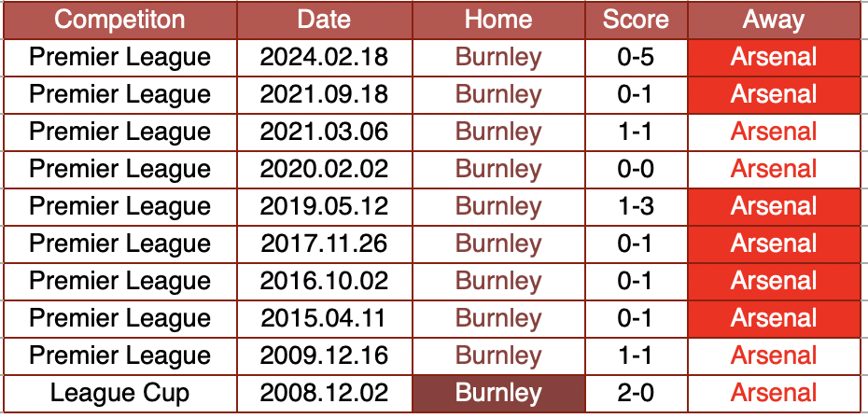Click the 2017.11.26 date cell
The height and width of the screenshot is (418, 868).
[324, 244]
